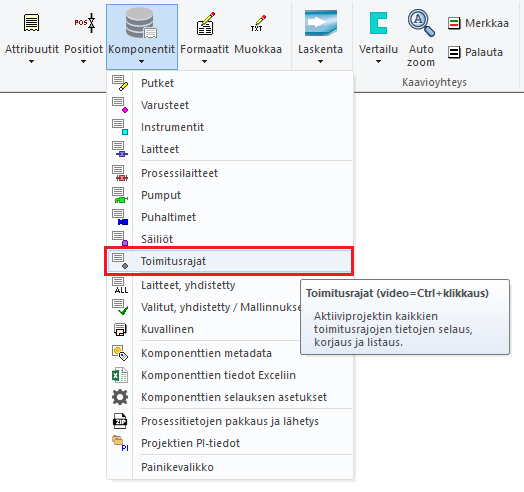Click the ZIP icon for Prosessitietojen pakkaus

click(120, 421)
